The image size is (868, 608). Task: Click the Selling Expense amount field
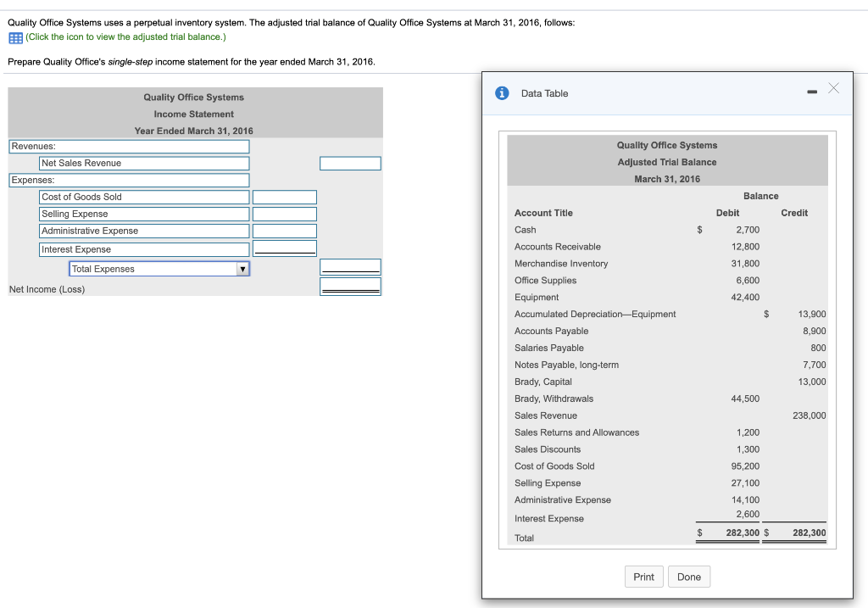(x=285, y=214)
